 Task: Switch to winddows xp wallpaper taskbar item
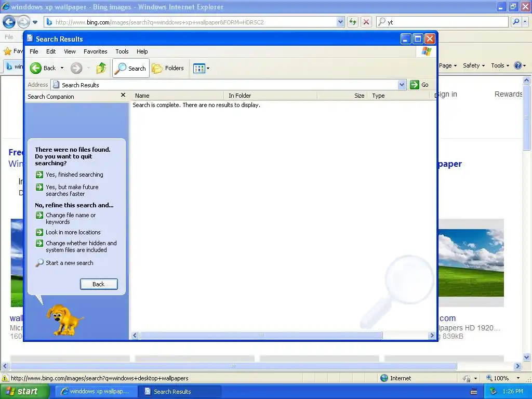(96, 392)
